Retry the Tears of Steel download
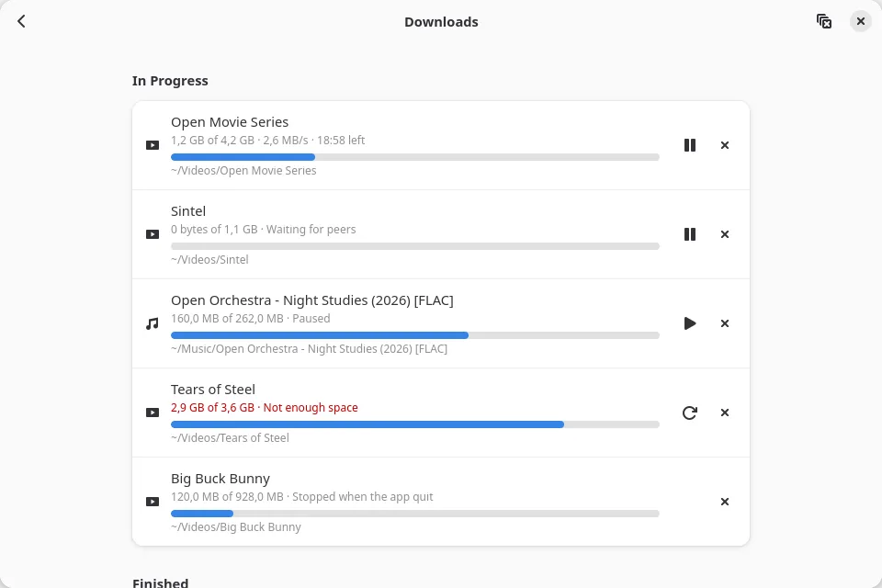The height and width of the screenshot is (588, 882). [690, 413]
